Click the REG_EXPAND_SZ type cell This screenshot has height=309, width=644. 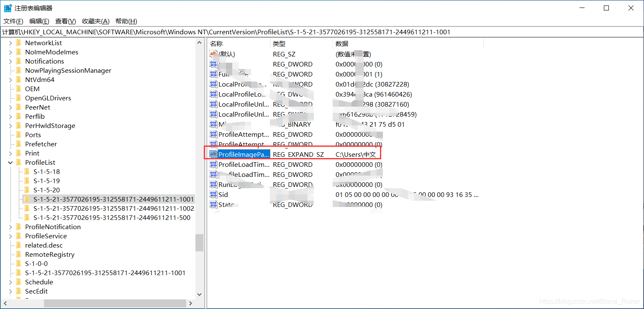298,154
